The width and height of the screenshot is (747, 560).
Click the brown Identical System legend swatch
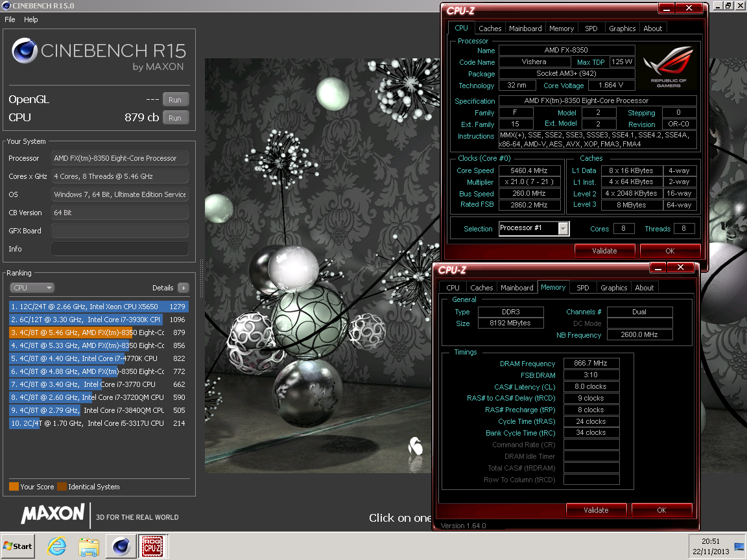point(62,487)
